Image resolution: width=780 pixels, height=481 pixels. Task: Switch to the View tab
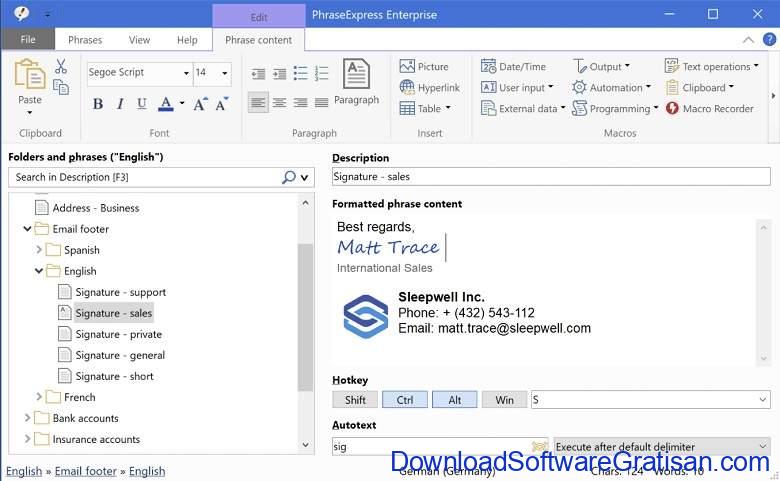point(139,40)
